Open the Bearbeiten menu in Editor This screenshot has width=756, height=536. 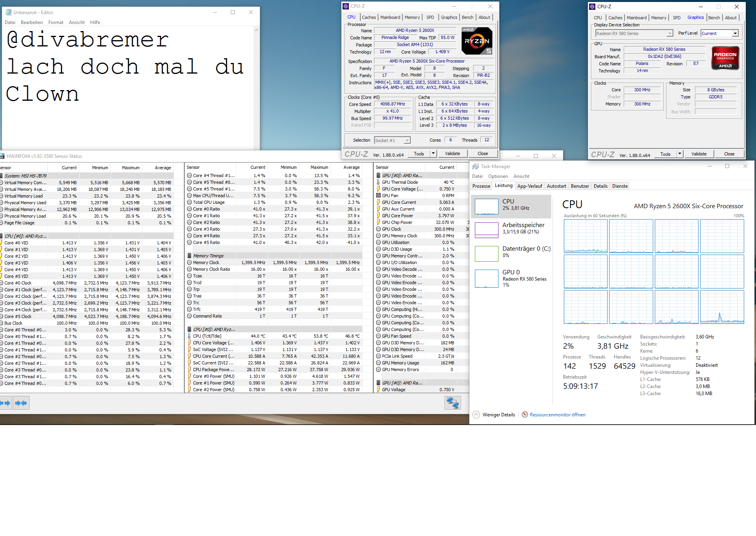[x=32, y=22]
